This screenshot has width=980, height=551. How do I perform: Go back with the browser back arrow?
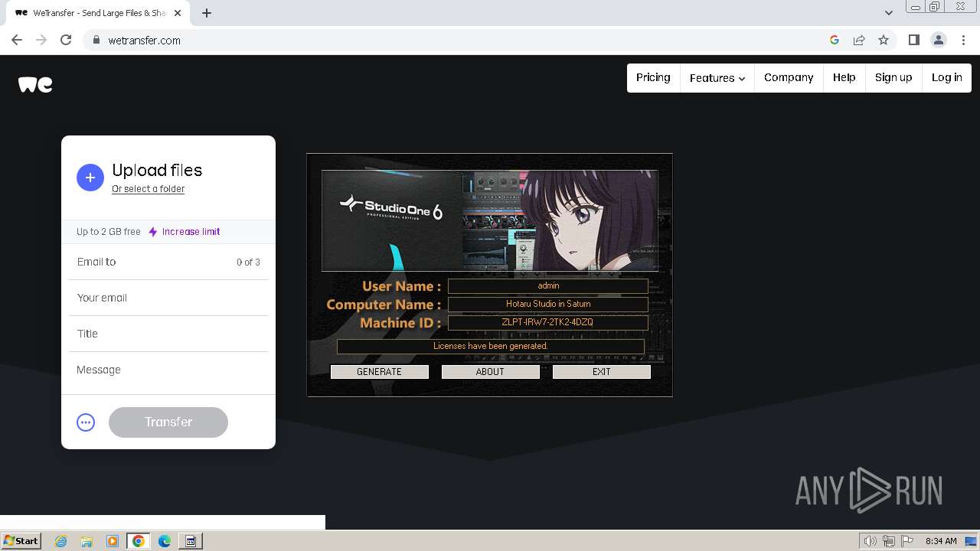pyautogui.click(x=17, y=40)
